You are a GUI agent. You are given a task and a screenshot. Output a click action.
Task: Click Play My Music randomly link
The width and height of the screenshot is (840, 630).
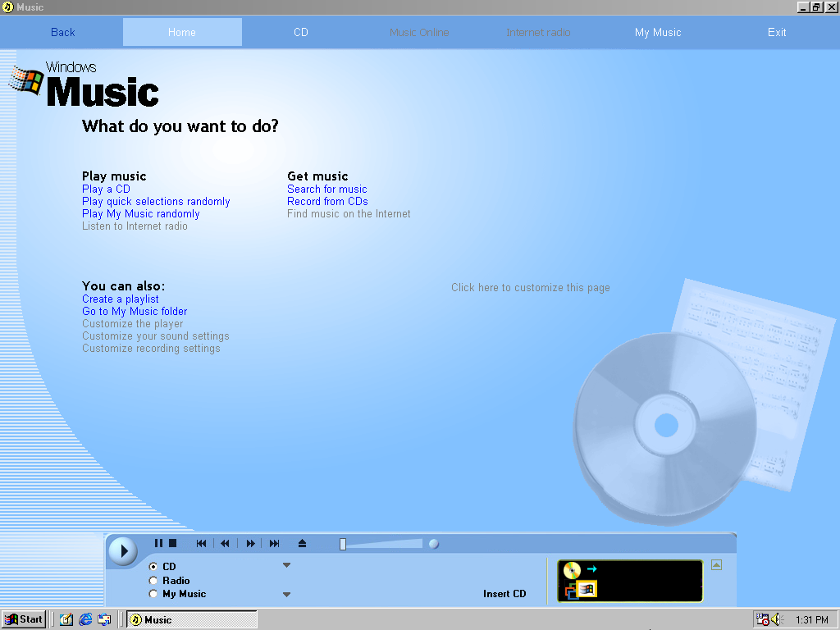click(x=141, y=214)
